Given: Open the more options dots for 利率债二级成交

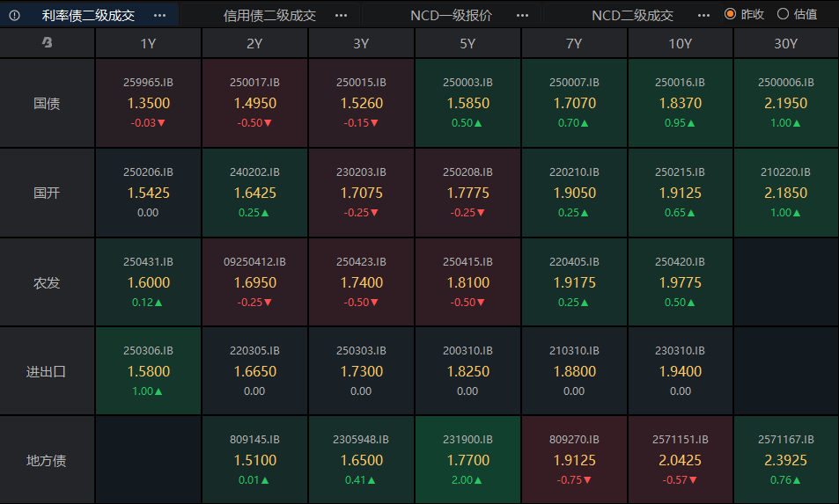Looking at the screenshot, I should (x=159, y=15).
